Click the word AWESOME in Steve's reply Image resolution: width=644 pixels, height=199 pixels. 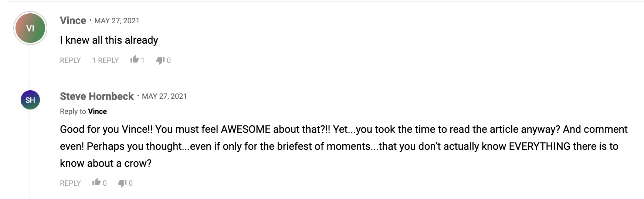pyautogui.click(x=245, y=129)
